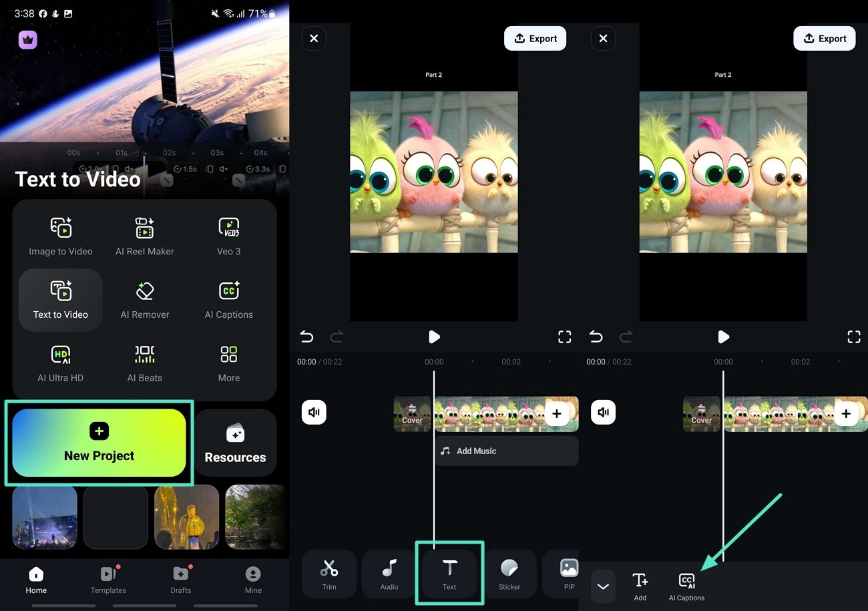Show More tools in the grid

(x=229, y=363)
